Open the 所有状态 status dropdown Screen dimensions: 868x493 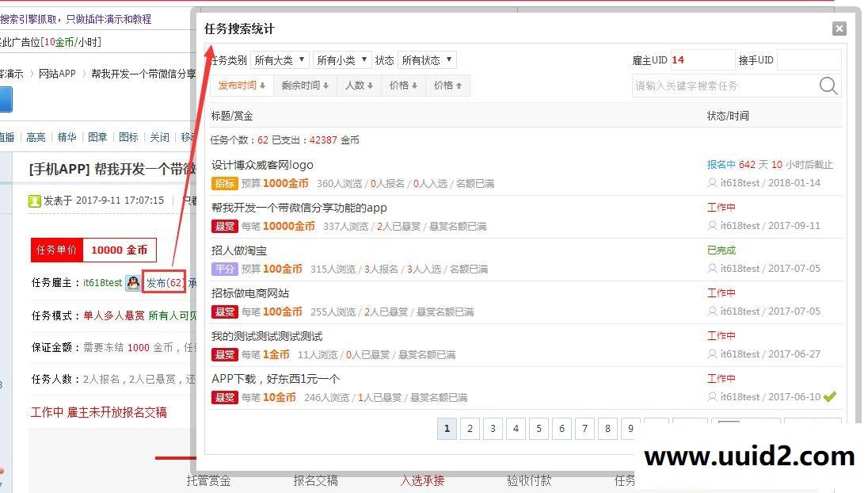(427, 60)
